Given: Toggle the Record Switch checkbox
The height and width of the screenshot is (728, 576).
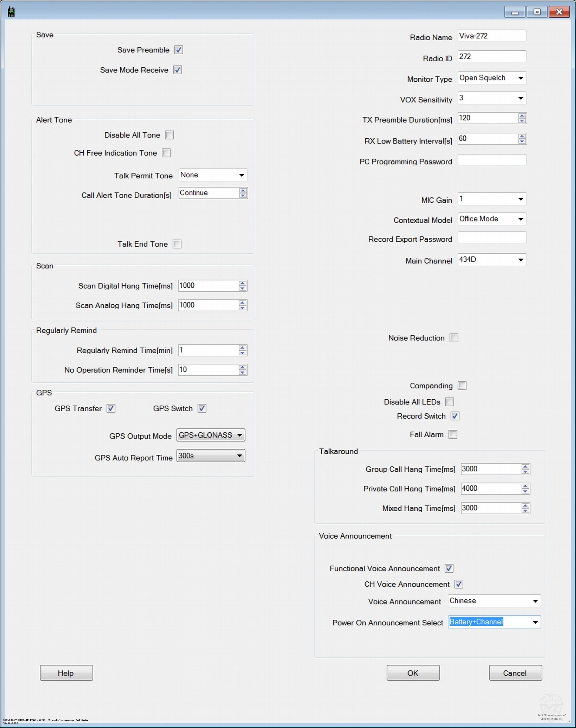Looking at the screenshot, I should click(455, 416).
